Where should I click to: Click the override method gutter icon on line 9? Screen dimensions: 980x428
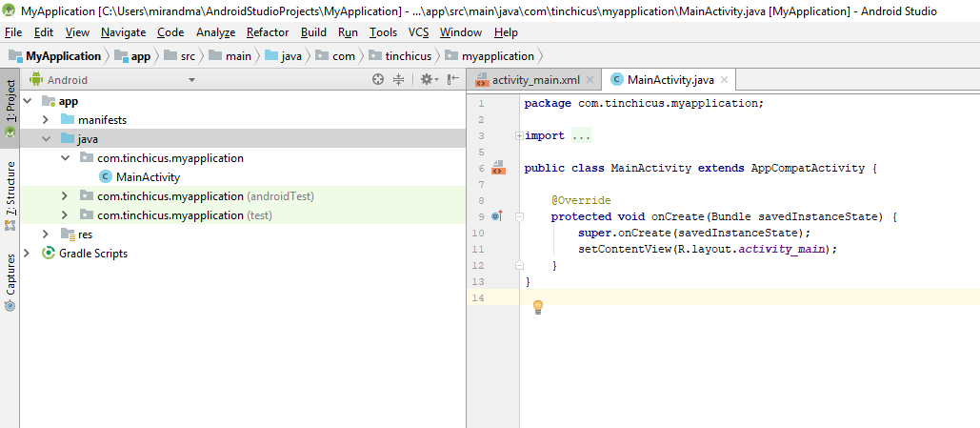point(496,217)
